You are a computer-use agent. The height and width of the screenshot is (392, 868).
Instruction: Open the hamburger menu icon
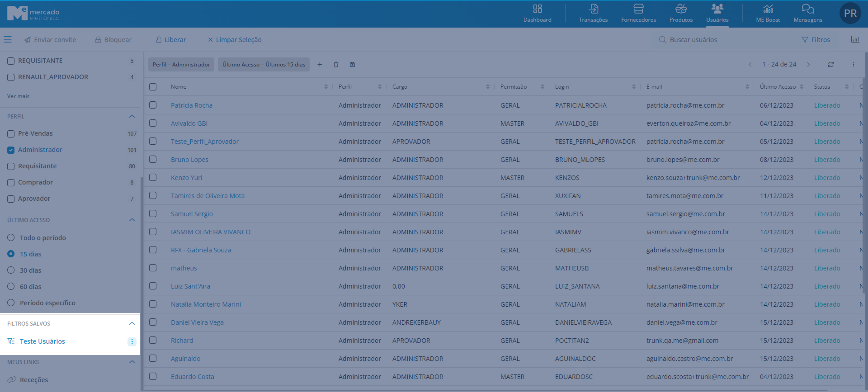coord(8,39)
